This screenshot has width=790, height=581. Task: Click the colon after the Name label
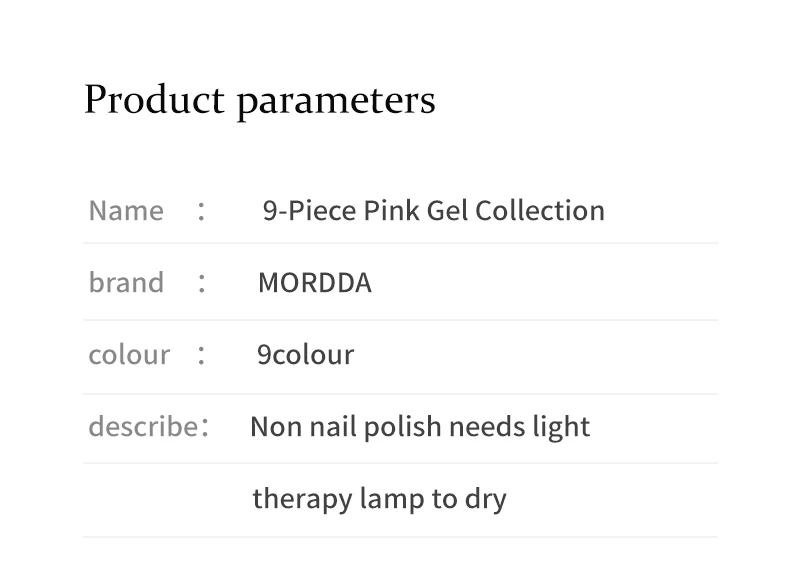tap(202, 211)
